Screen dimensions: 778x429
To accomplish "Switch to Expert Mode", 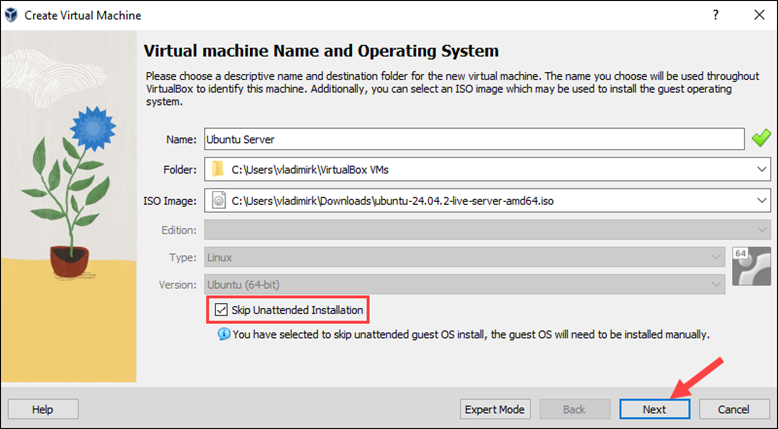I will (495, 409).
